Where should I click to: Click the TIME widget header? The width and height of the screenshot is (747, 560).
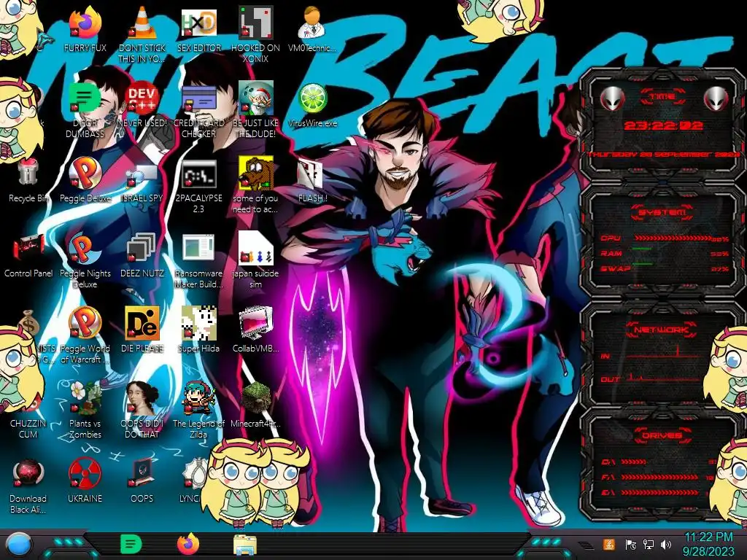coord(662,97)
